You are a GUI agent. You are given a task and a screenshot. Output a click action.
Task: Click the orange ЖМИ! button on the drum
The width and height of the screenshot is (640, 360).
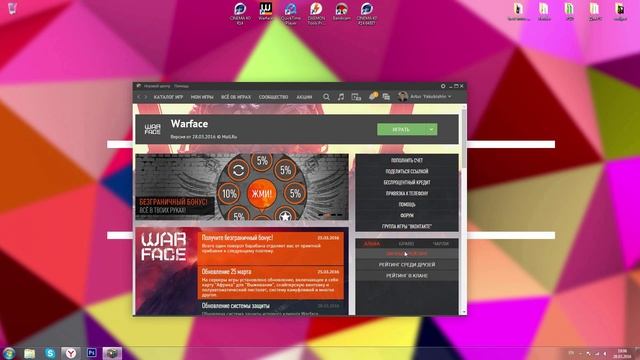262,193
